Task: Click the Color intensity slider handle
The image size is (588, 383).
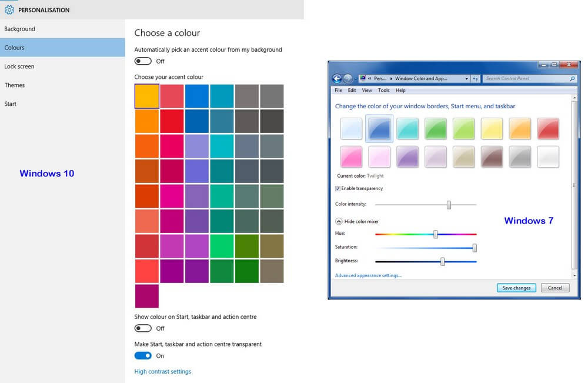Action: pos(449,205)
